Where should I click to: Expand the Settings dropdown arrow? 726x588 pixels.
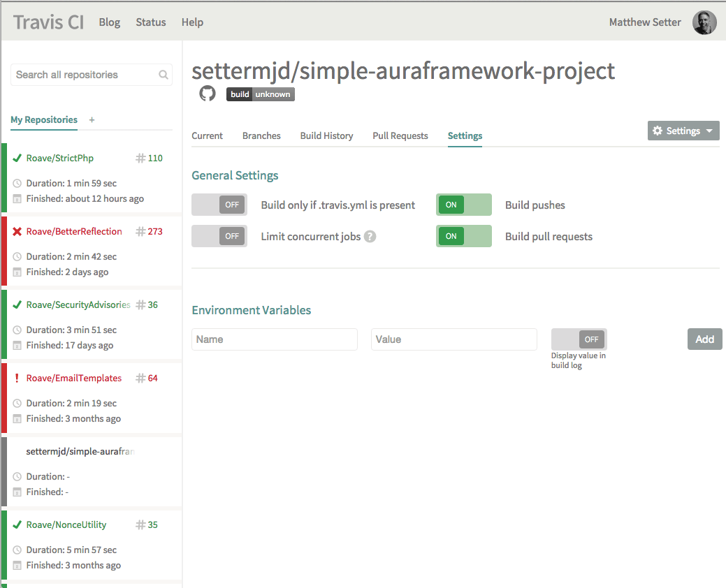pyautogui.click(x=709, y=131)
